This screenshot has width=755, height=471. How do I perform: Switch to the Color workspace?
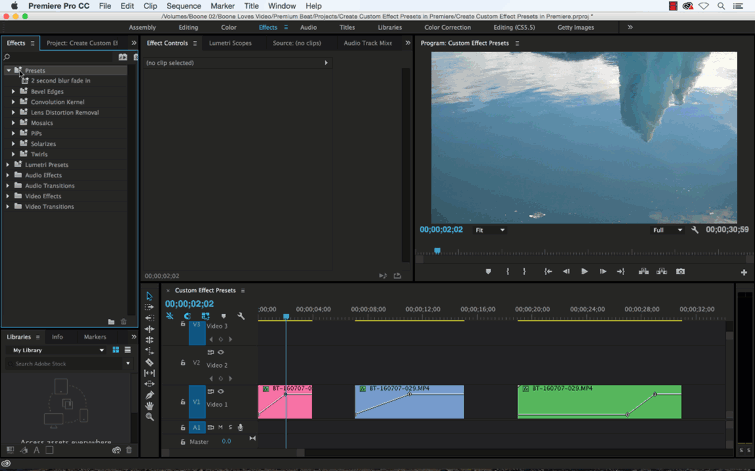point(228,27)
